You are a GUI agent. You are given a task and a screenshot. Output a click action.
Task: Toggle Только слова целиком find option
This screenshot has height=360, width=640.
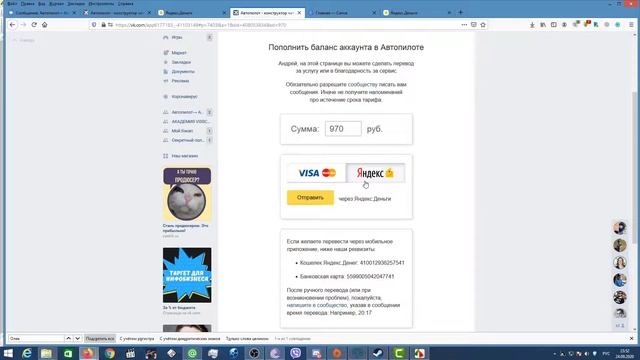(x=247, y=338)
